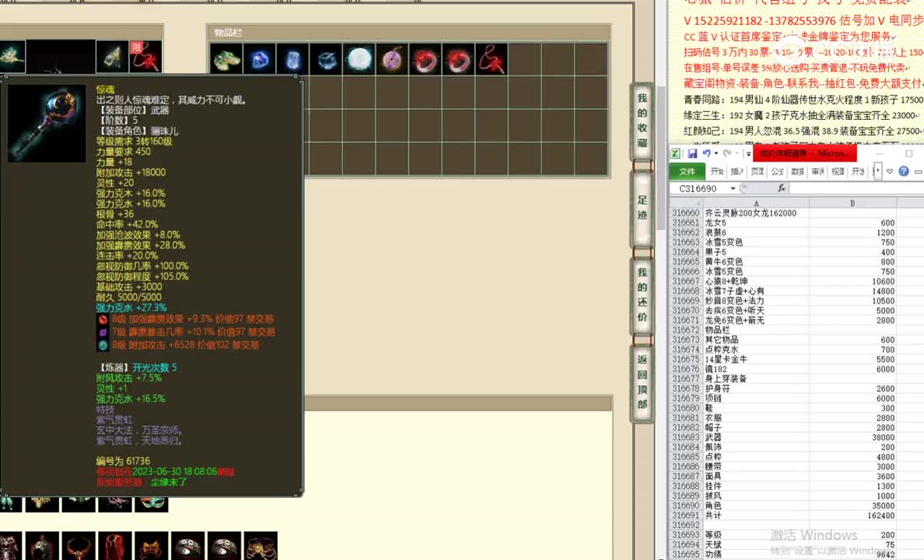This screenshot has height=560, width=924.
Task: Click the Undo icon in Excel
Action: (x=706, y=152)
